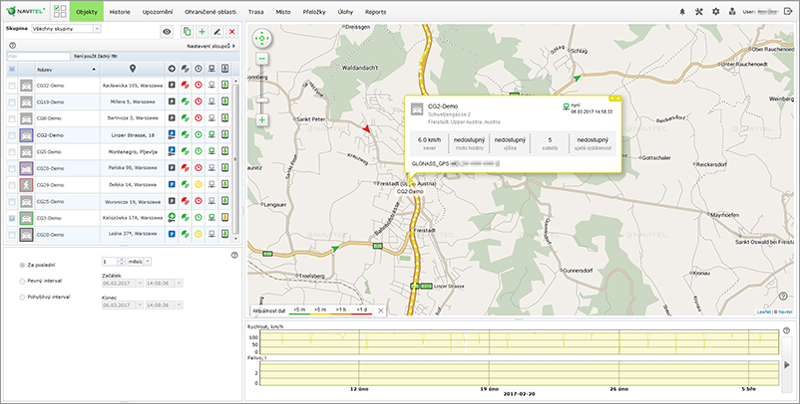Click the logout icon beside username
Screen dimensions: 800x404
coord(789,11)
